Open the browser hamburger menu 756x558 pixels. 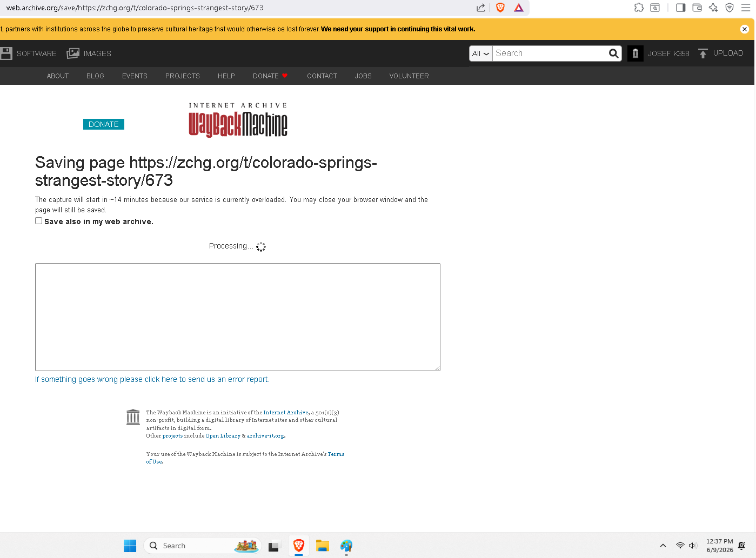pyautogui.click(x=746, y=8)
